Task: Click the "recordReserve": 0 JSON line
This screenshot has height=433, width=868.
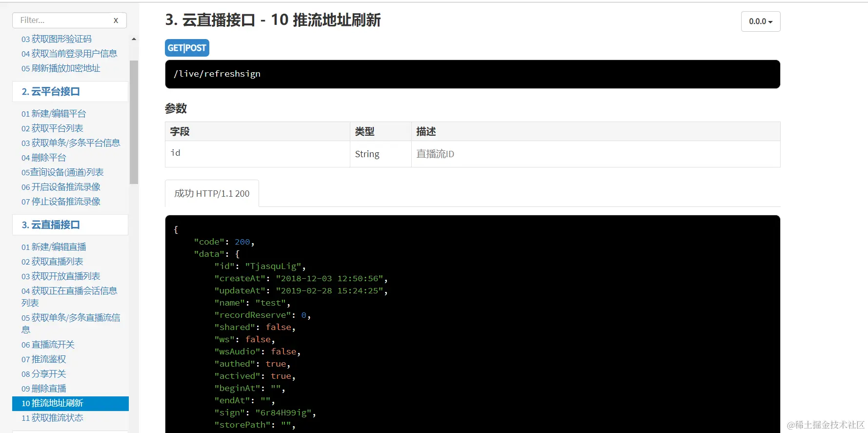Action: pyautogui.click(x=262, y=315)
